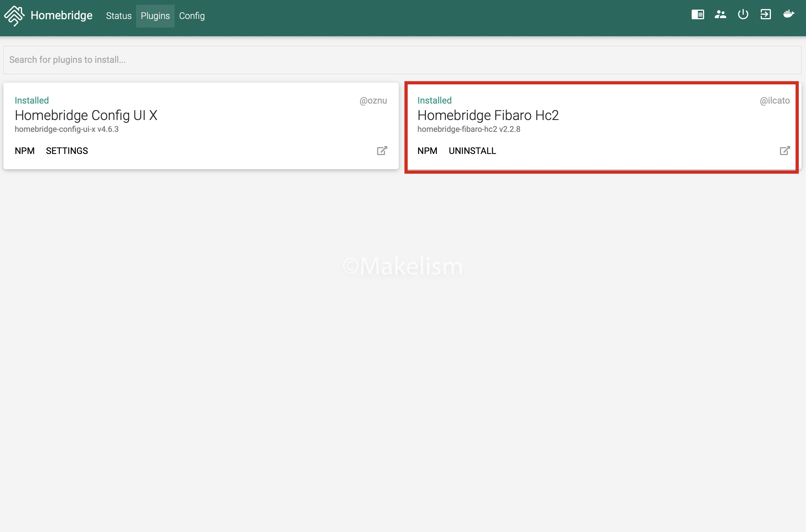The width and height of the screenshot is (806, 532).
Task: Switch to the Status tab
Action: pos(119,16)
